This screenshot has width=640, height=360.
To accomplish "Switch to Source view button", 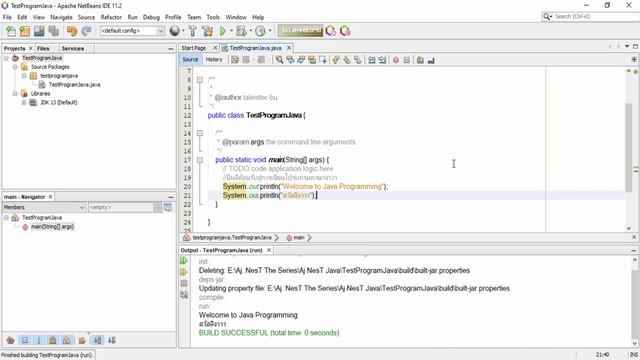I will click(x=190, y=60).
